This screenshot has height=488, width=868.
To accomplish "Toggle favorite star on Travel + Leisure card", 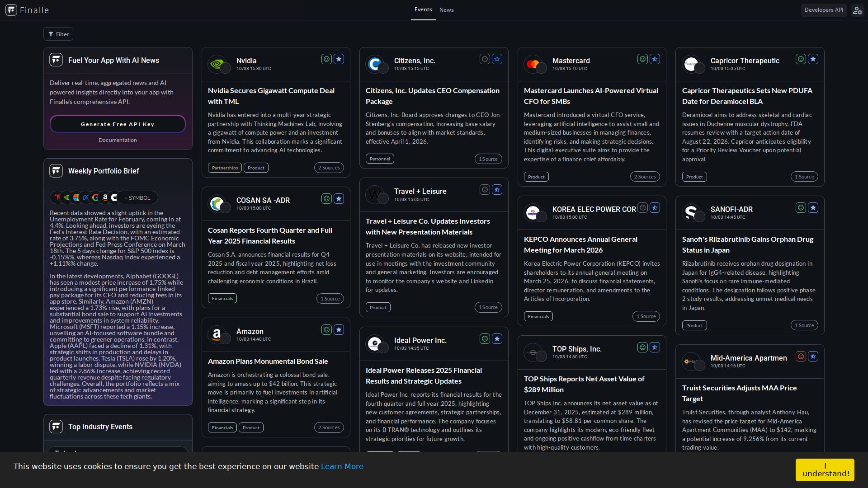I will 497,190.
